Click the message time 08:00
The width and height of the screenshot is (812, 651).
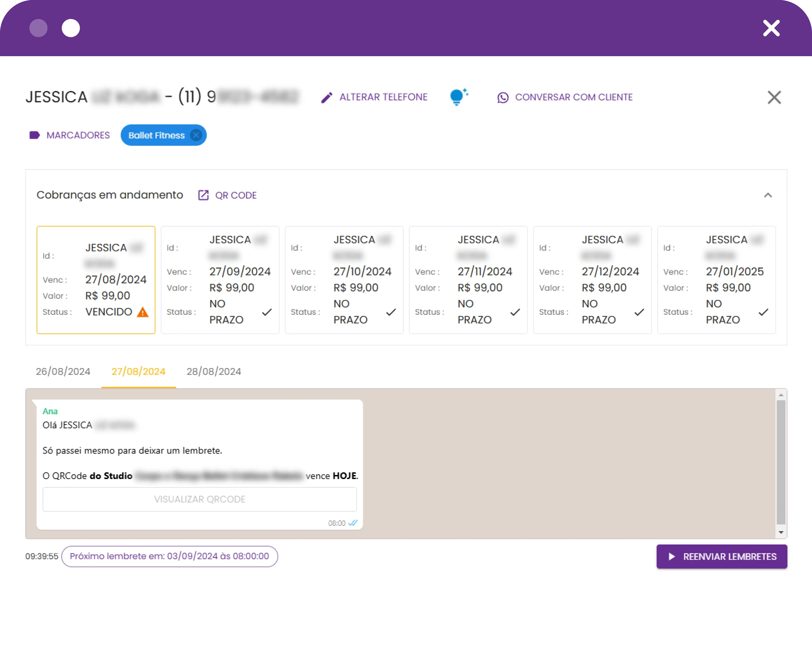[x=337, y=523]
